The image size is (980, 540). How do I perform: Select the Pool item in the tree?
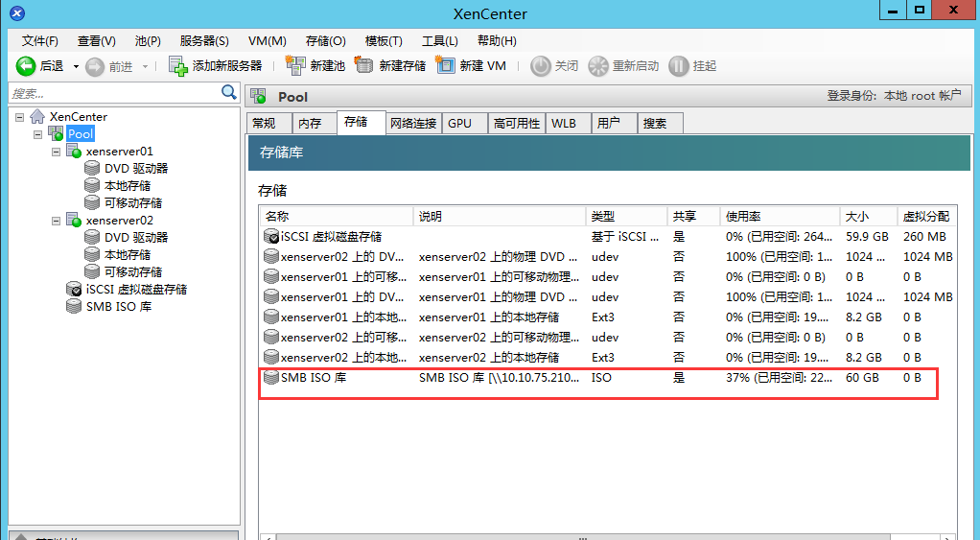81,133
